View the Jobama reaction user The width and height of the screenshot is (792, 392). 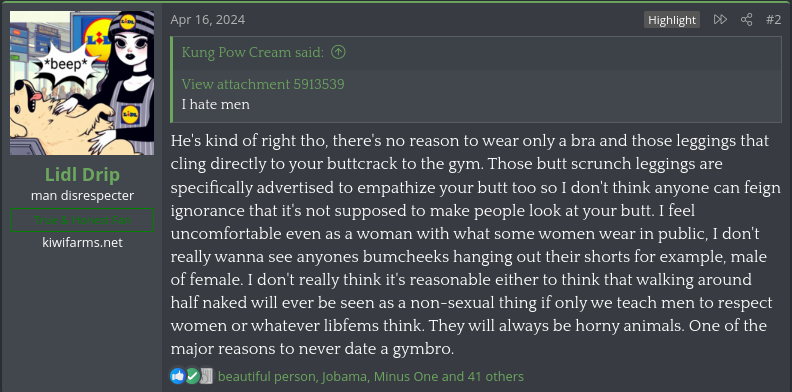point(345,376)
